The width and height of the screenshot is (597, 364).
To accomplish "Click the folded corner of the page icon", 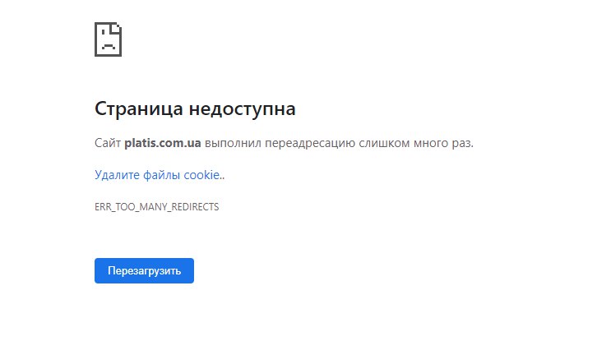I will click(x=116, y=29).
